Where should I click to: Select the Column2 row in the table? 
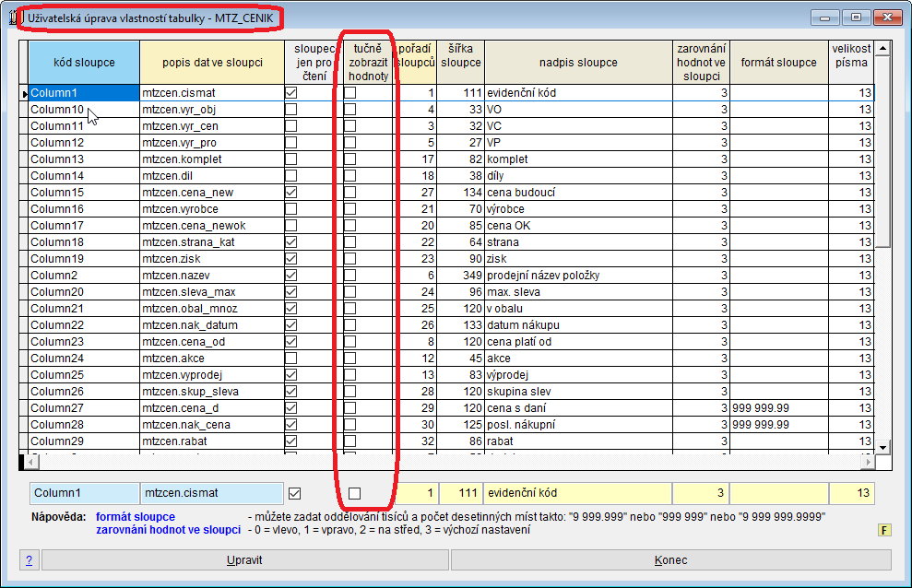point(83,276)
